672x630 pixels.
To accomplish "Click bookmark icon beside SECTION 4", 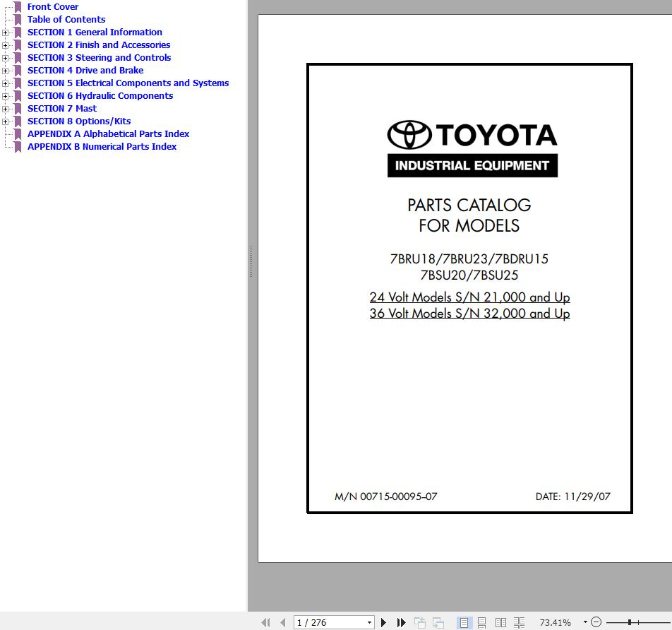I will [x=18, y=71].
